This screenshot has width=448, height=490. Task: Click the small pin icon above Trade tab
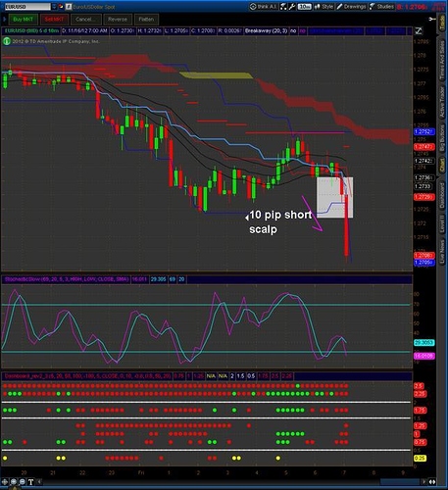tap(432, 20)
